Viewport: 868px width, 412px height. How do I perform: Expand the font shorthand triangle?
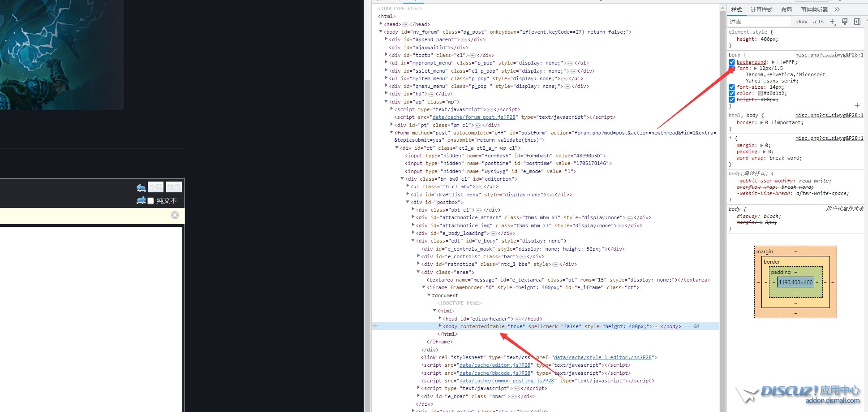(756, 69)
